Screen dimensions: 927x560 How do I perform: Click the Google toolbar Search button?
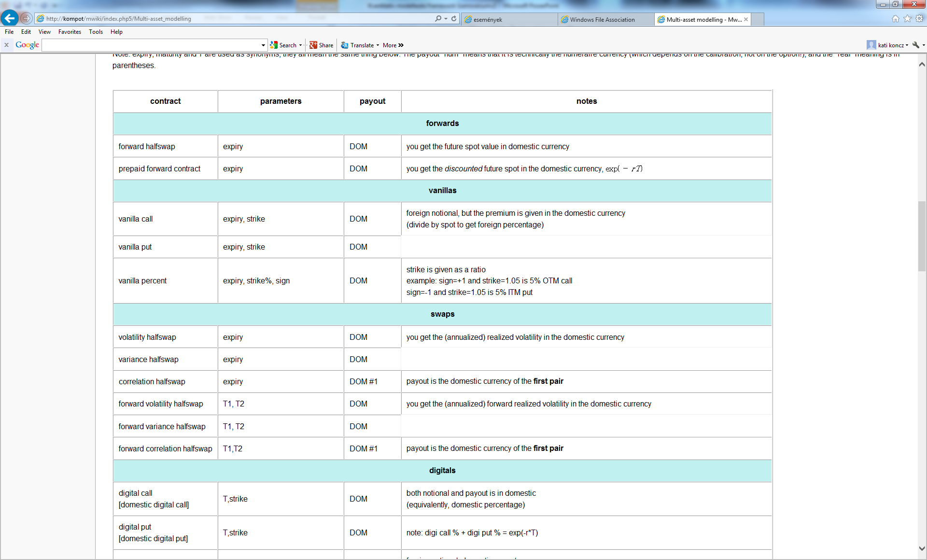[x=283, y=45]
